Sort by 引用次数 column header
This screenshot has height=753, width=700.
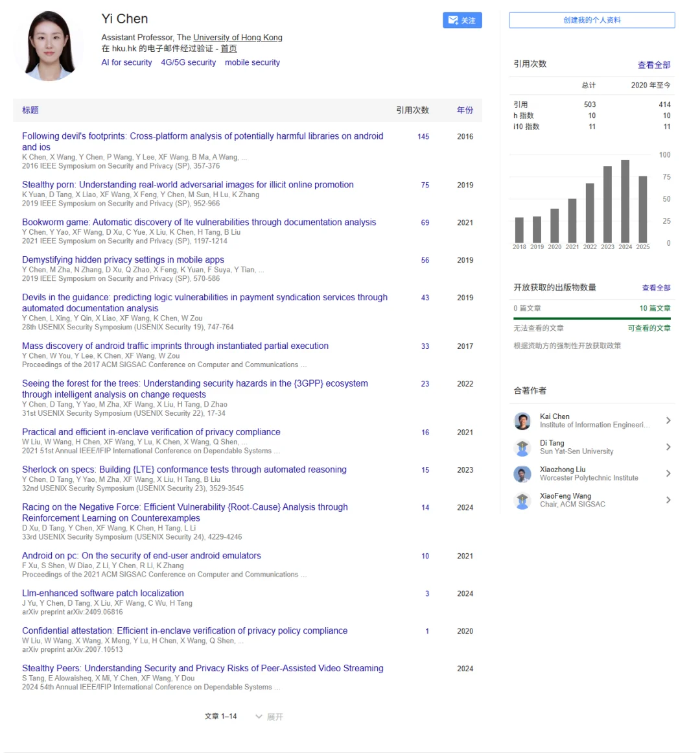(x=412, y=110)
